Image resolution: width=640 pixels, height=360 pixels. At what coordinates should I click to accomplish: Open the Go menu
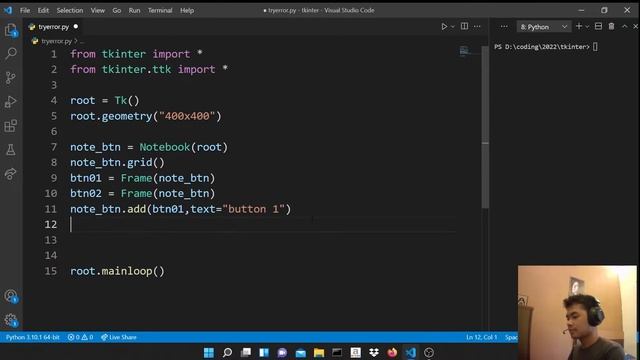[117, 10]
